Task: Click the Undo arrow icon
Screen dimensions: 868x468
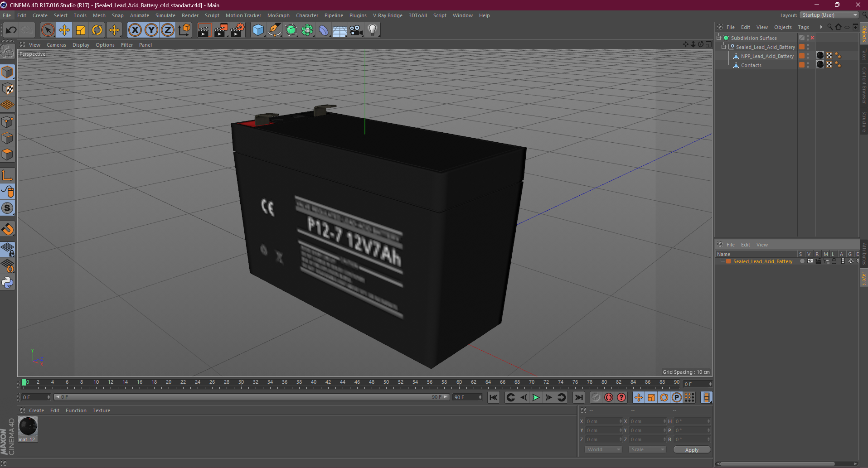Action: tap(11, 30)
